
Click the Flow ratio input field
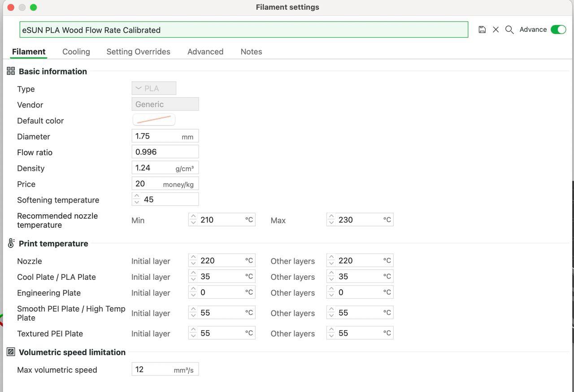[165, 152]
